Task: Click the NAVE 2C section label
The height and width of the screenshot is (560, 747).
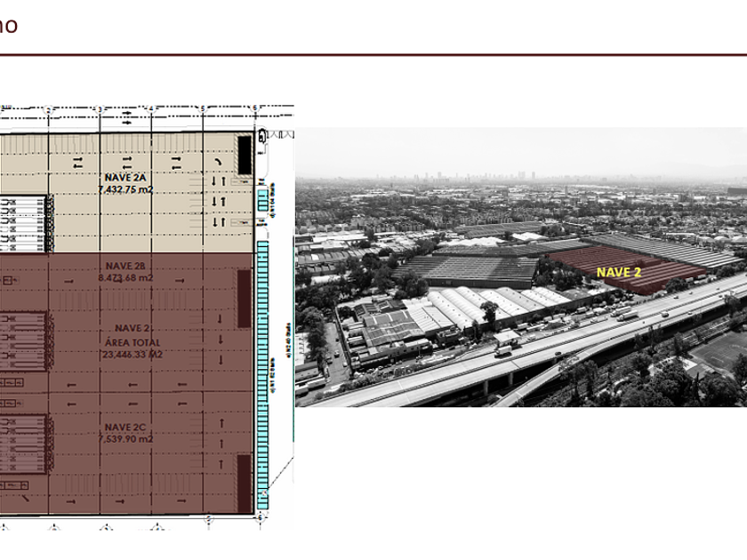Action: pyautogui.click(x=125, y=428)
